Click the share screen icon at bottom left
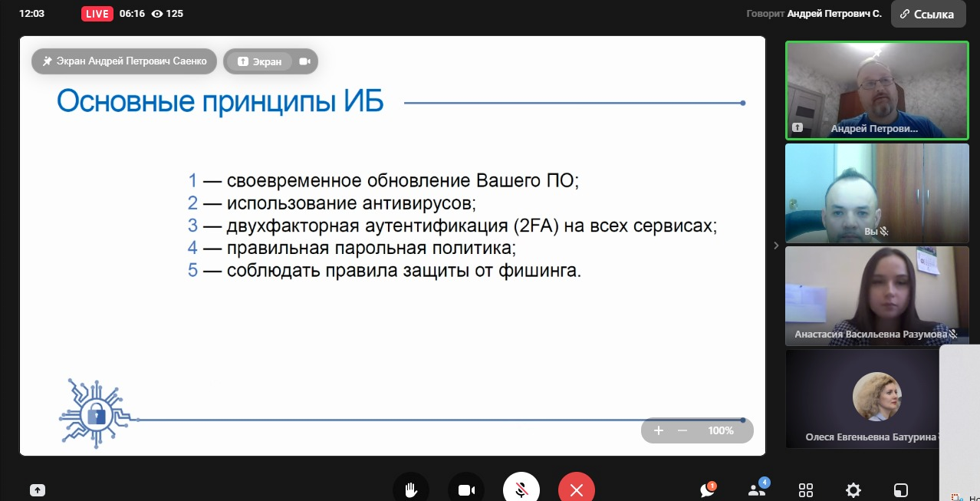The width and height of the screenshot is (980, 501). (38, 490)
